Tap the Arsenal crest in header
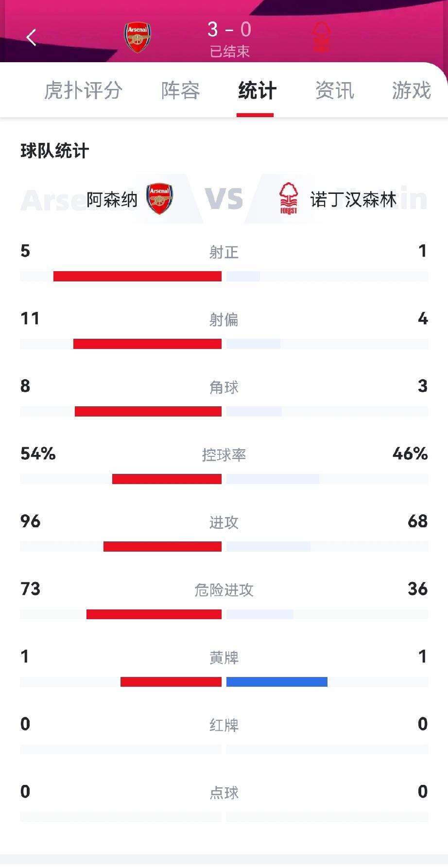This screenshot has height=868, width=448. [138, 37]
